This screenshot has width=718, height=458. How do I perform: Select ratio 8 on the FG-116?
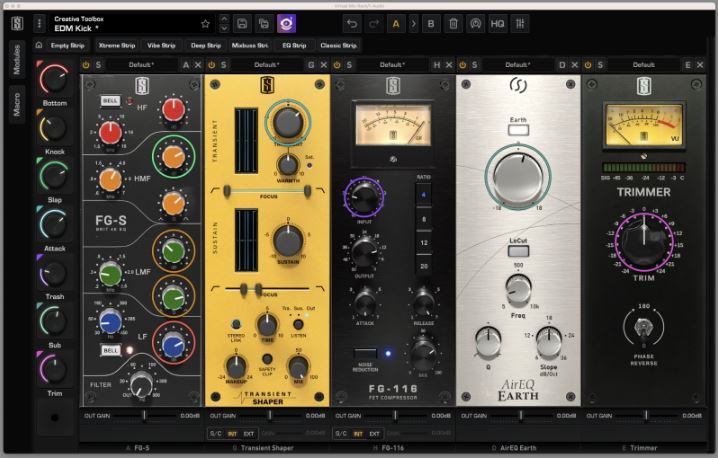pyautogui.click(x=424, y=219)
